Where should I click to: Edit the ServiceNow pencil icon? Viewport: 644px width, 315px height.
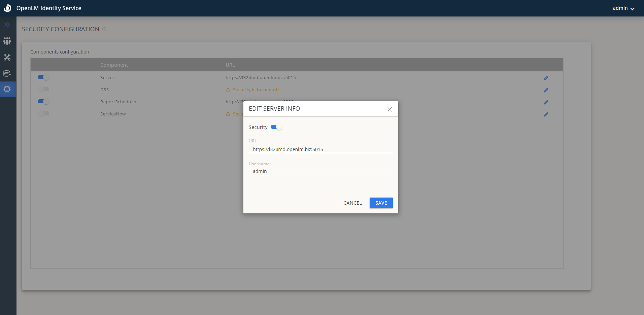pos(546,114)
